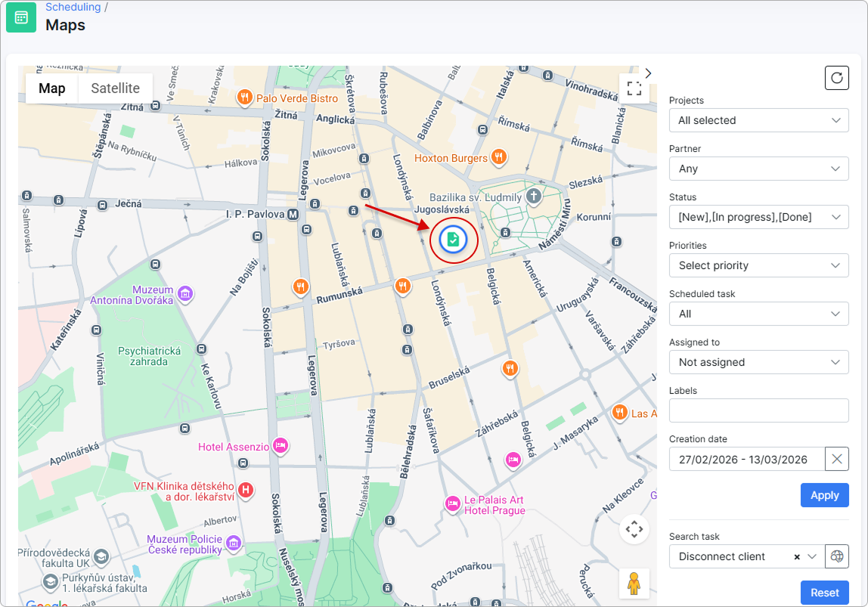The width and height of the screenshot is (868, 607).
Task: Click Las A restaurant pin
Action: pos(619,412)
